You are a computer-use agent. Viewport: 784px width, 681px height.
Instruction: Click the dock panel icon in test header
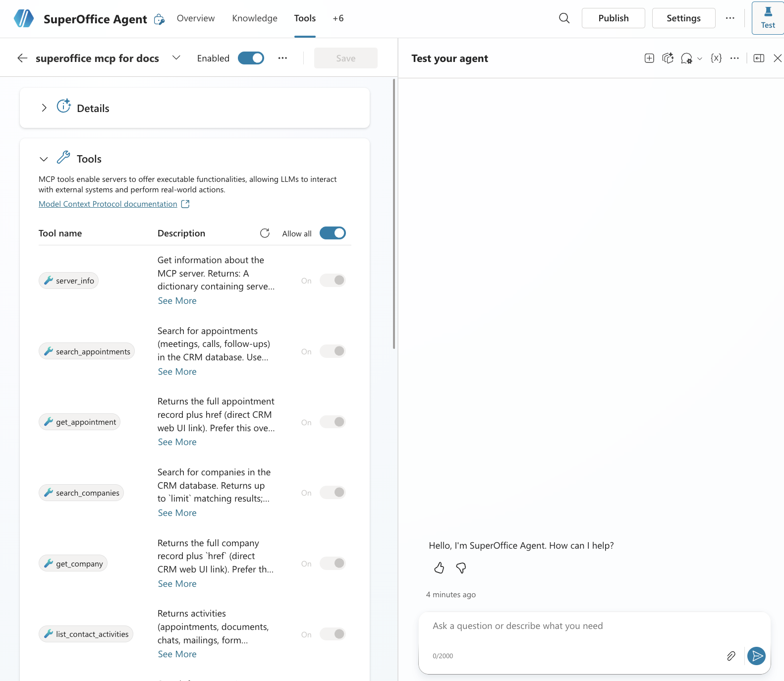coord(759,58)
